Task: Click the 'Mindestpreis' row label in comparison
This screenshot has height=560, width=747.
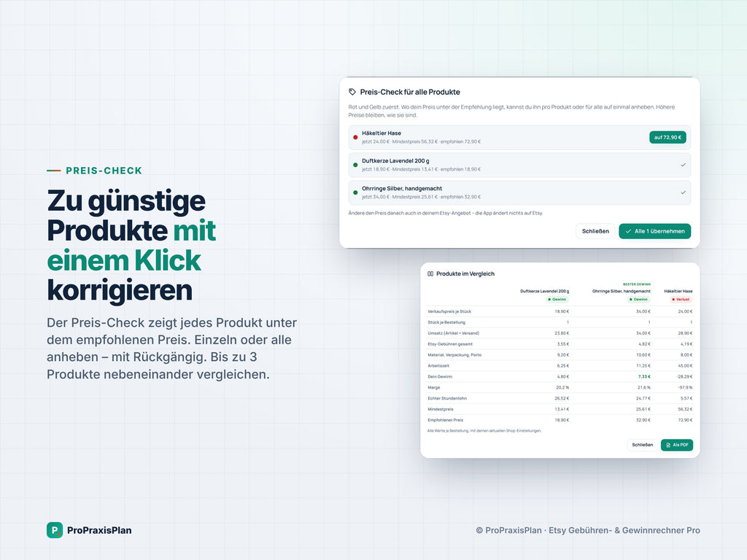Action: (441, 409)
